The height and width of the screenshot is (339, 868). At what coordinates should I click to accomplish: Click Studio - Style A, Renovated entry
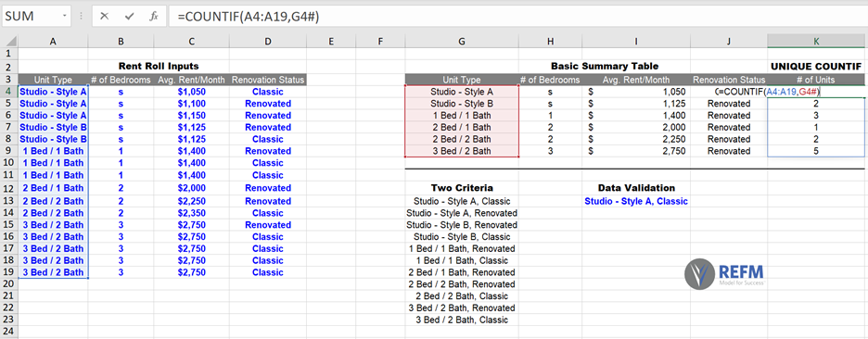click(462, 213)
